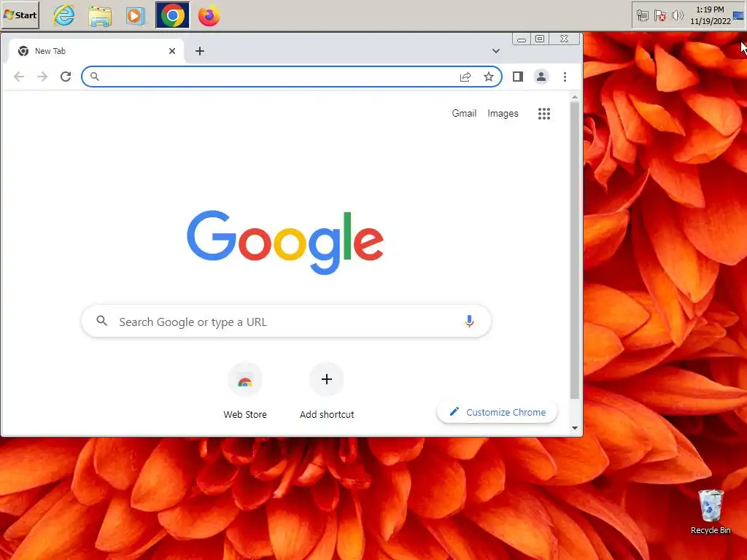Open the Windows Start menu
The image size is (747, 560).
(x=20, y=15)
